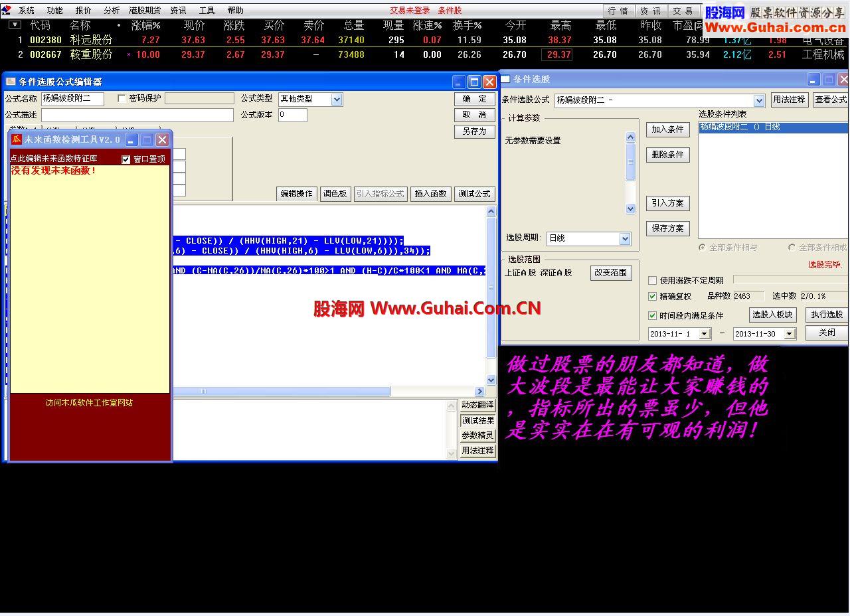The image size is (850, 616).
Task: Minimize the 未来函数检测工具 window
Action: 131,140
